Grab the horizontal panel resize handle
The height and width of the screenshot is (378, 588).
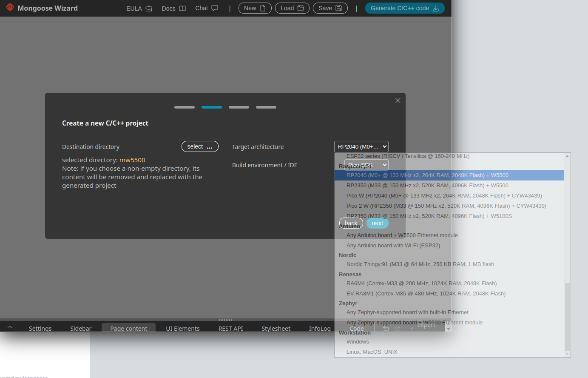point(225,320)
